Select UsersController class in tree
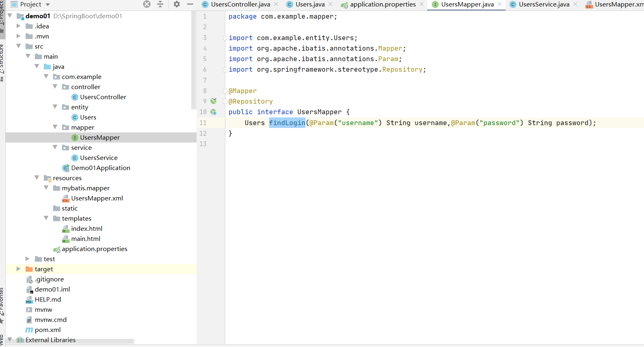This screenshot has height=347, width=644. (x=99, y=97)
